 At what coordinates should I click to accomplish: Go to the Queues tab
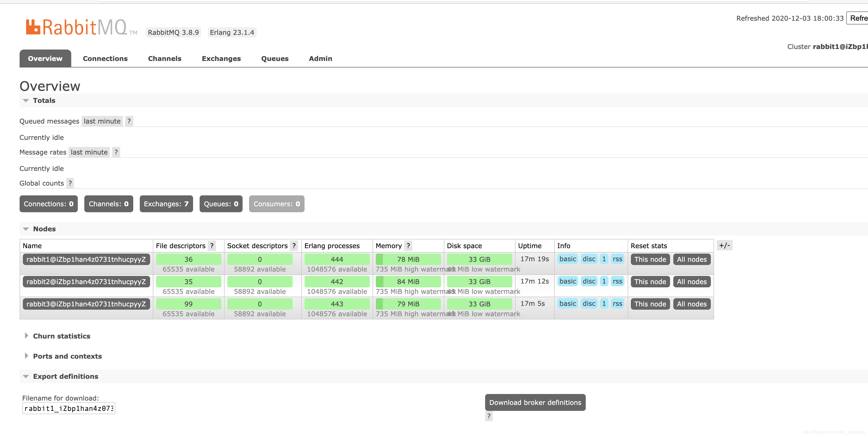(275, 58)
